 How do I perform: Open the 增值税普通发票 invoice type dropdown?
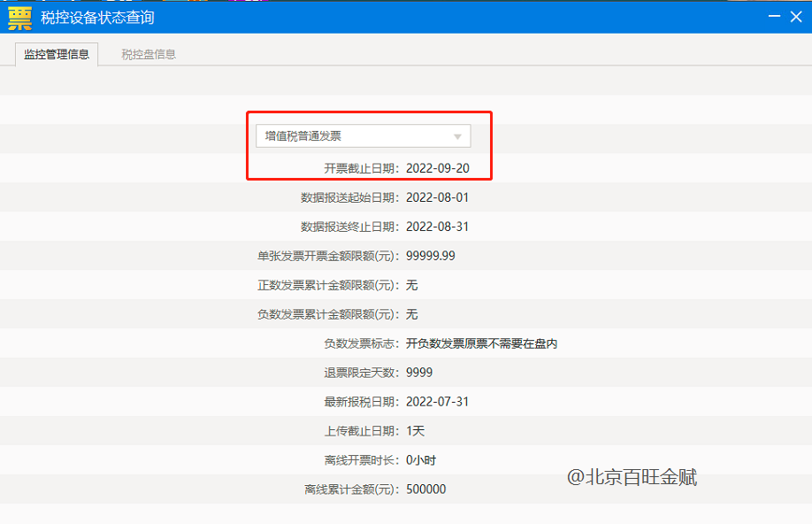(363, 136)
